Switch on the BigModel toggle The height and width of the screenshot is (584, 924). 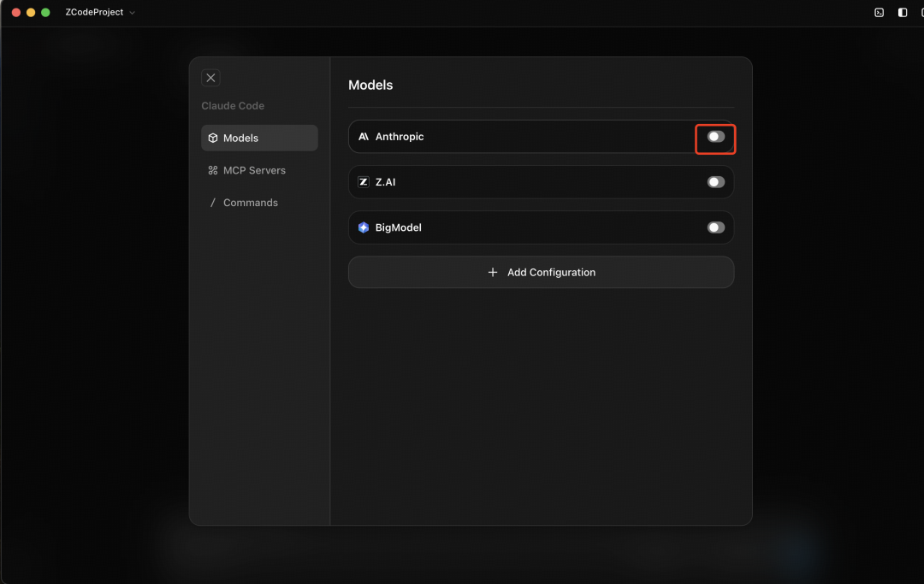(x=715, y=227)
